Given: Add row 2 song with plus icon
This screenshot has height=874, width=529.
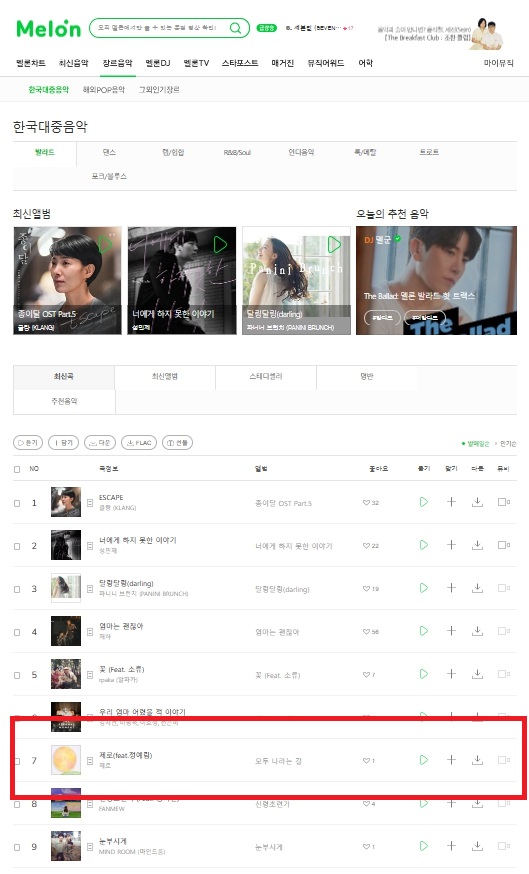Looking at the screenshot, I should click(x=451, y=545).
